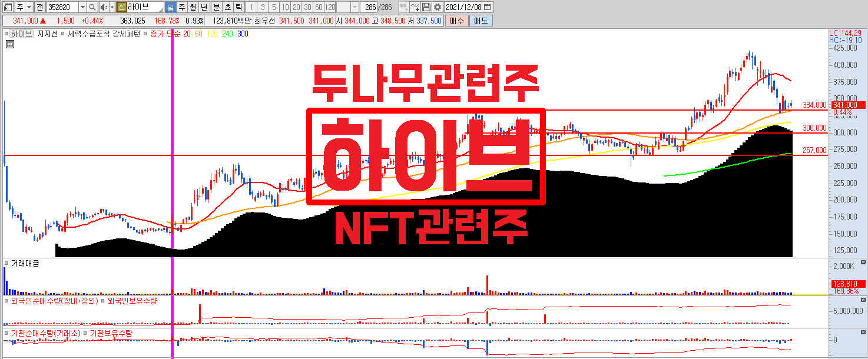Click the chart compare icon left of save
The height and width of the screenshot is (359, 868).
pos(404,7)
